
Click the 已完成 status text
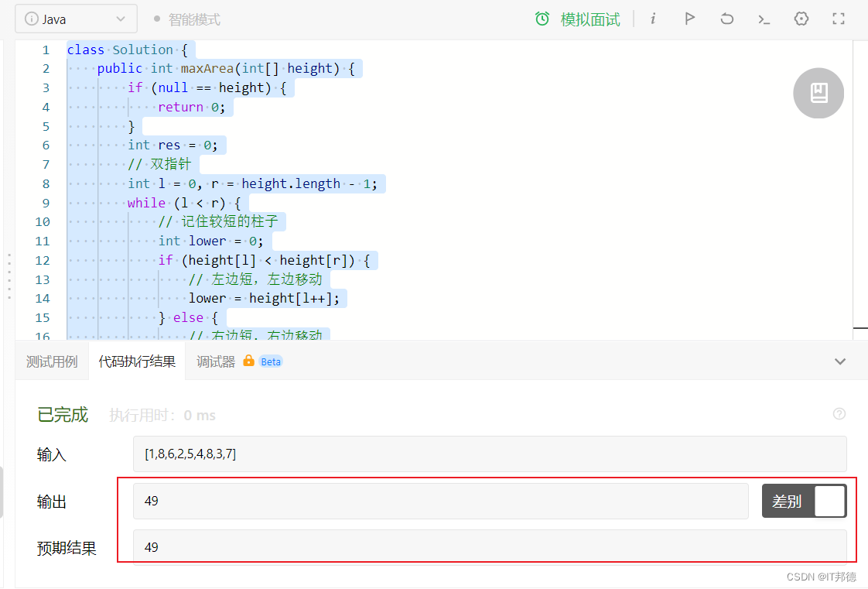tap(63, 415)
